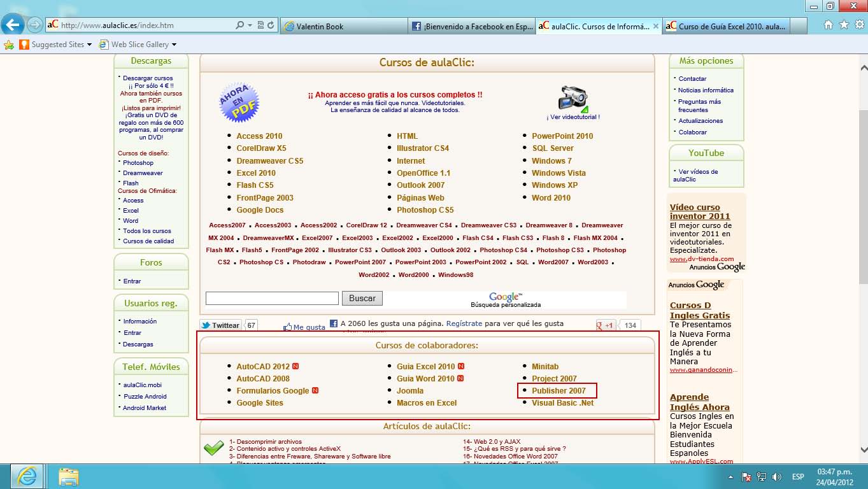Open the Access 2010 course link

click(259, 136)
